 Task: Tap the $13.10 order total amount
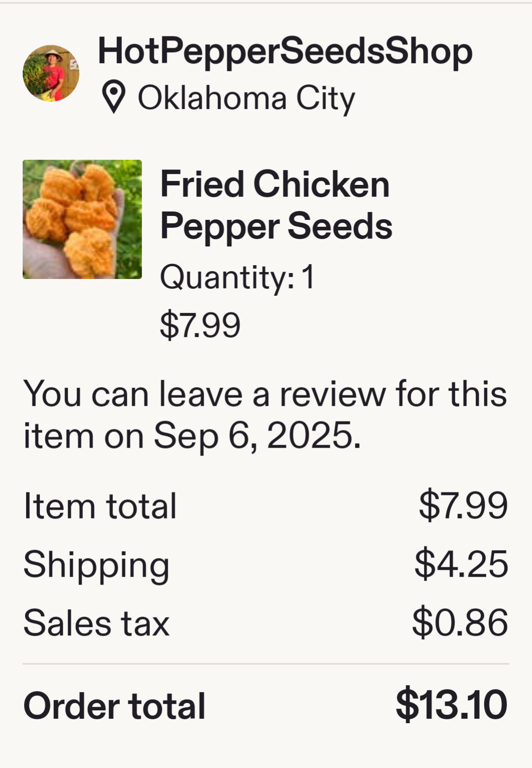(x=451, y=705)
